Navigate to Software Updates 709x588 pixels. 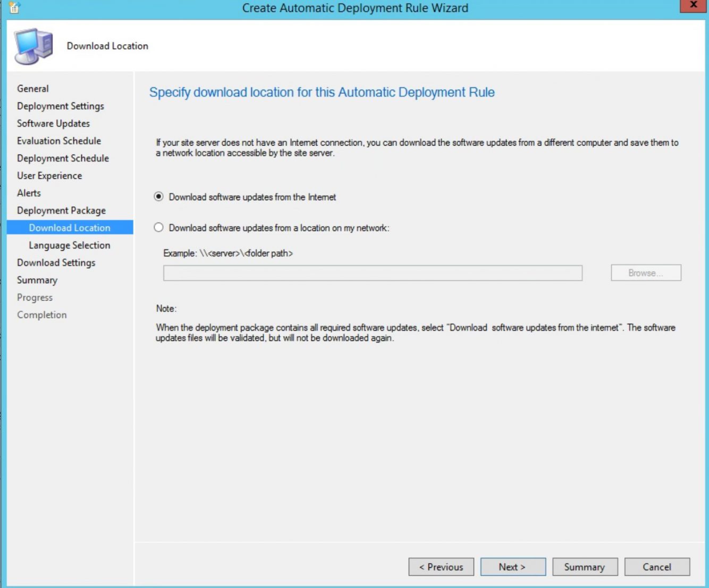[54, 123]
